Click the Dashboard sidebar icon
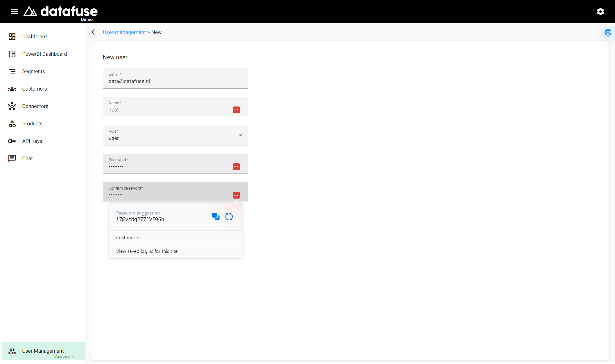The image size is (615, 364). (12, 37)
